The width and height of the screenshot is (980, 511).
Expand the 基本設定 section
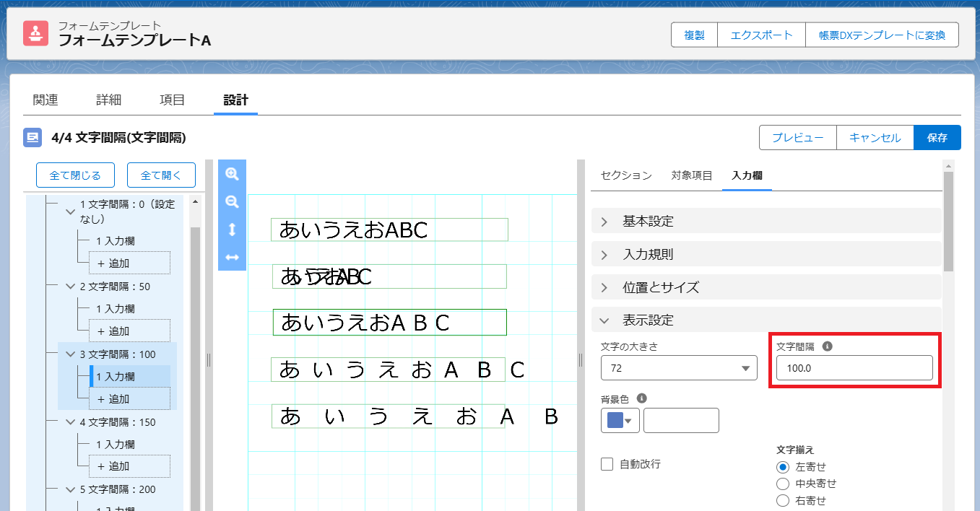[766, 222]
